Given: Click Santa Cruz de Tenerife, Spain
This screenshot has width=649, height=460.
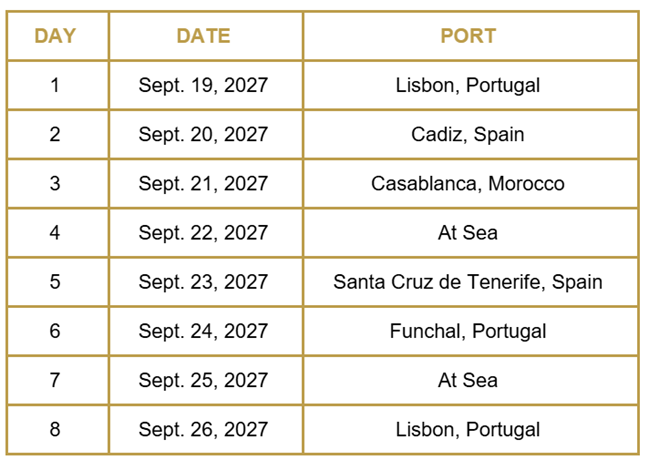Looking at the screenshot, I should (x=468, y=282).
